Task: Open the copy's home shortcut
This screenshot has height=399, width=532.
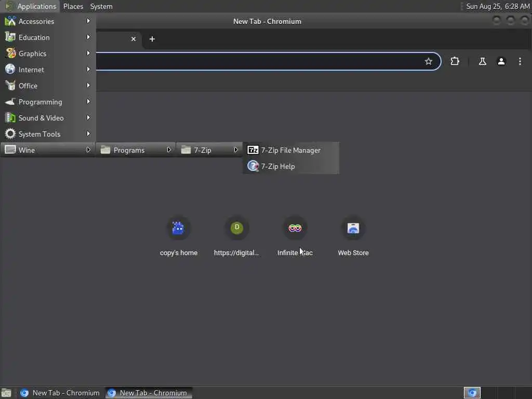Action: coord(179,236)
